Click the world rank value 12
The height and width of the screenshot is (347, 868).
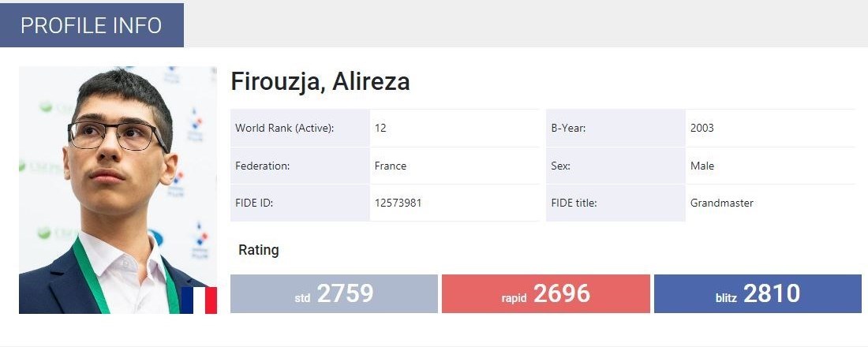(x=380, y=128)
